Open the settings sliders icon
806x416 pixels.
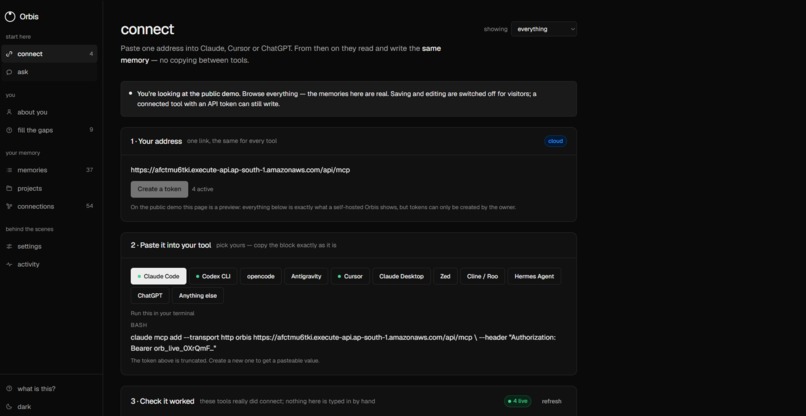pyautogui.click(x=9, y=246)
